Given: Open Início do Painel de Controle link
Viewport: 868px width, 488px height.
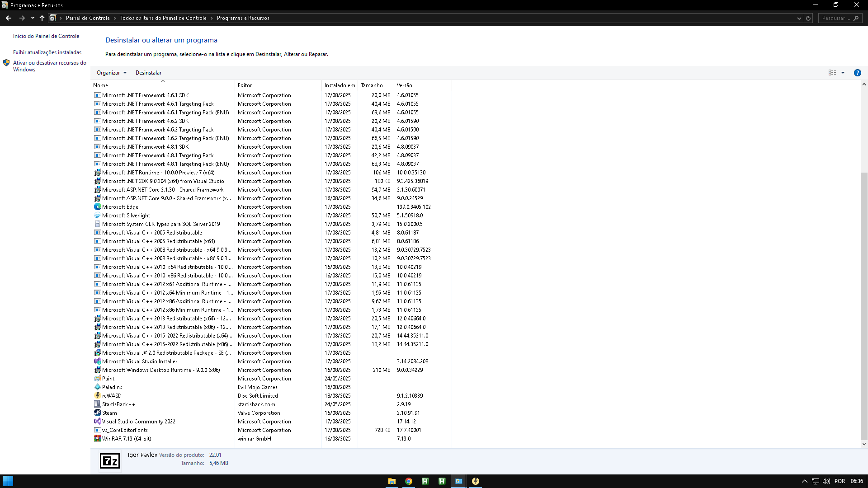Looking at the screenshot, I should pos(46,36).
